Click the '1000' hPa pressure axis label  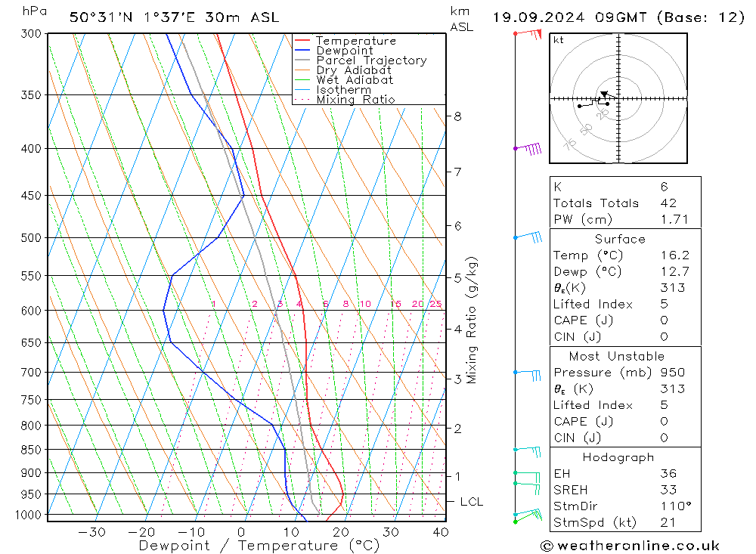tap(28, 515)
